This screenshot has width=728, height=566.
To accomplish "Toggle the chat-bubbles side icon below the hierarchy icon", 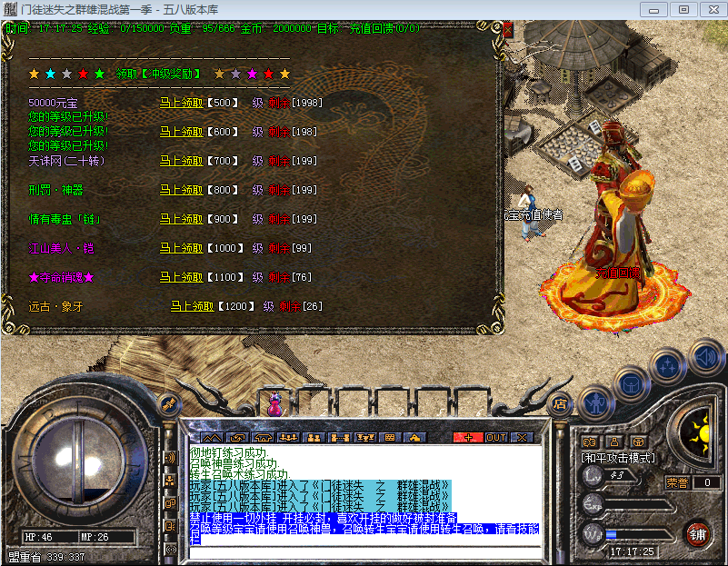I will click(170, 503).
